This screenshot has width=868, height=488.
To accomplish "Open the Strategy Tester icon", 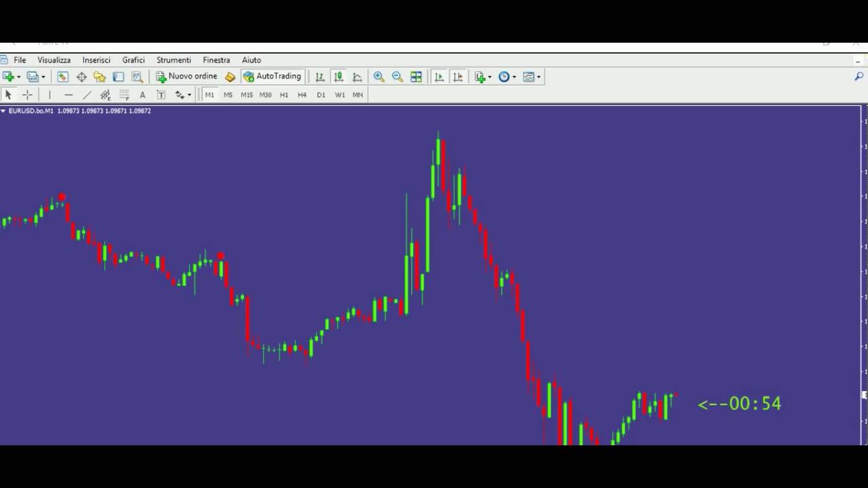I will [137, 77].
